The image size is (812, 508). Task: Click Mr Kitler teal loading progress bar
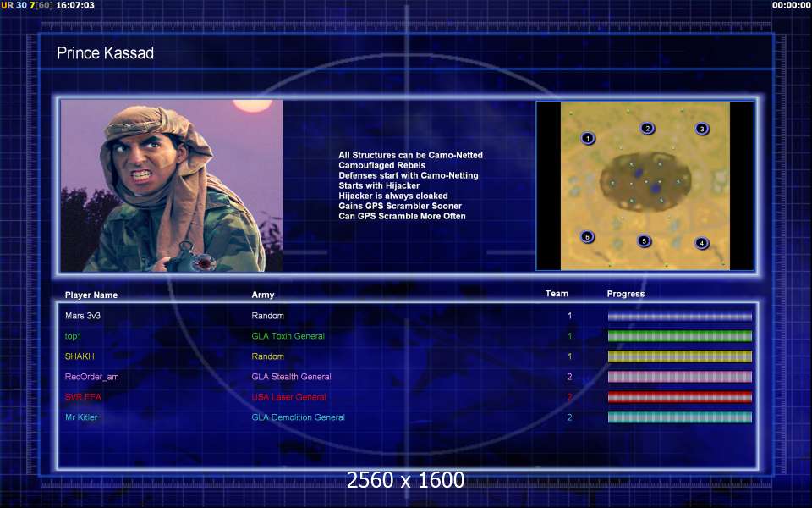(679, 417)
